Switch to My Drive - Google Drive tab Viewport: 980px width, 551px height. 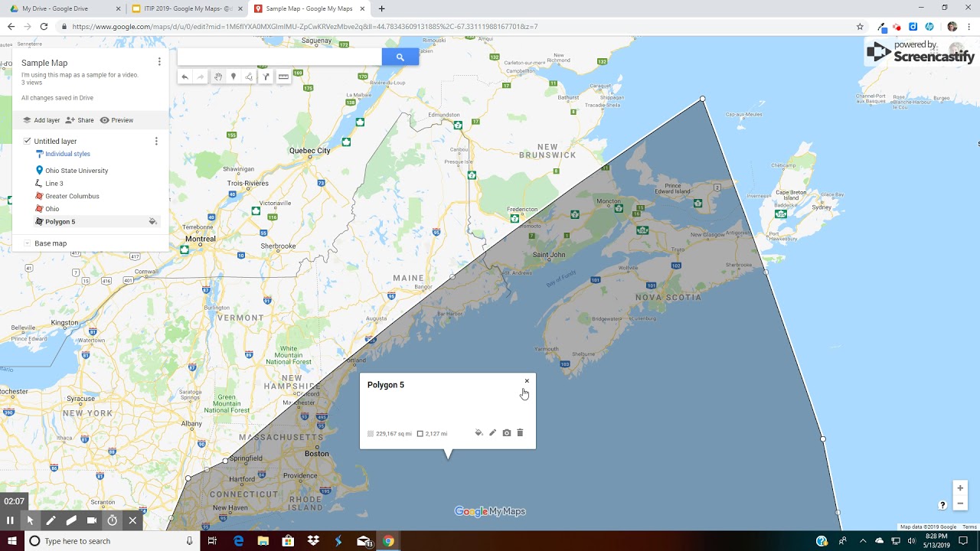[63, 8]
